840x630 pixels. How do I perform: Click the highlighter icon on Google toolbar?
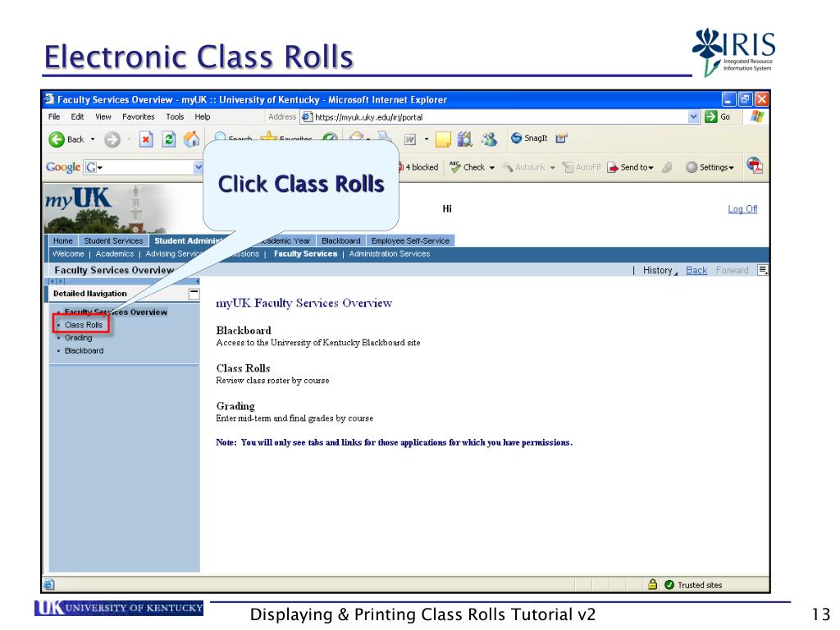(x=666, y=167)
